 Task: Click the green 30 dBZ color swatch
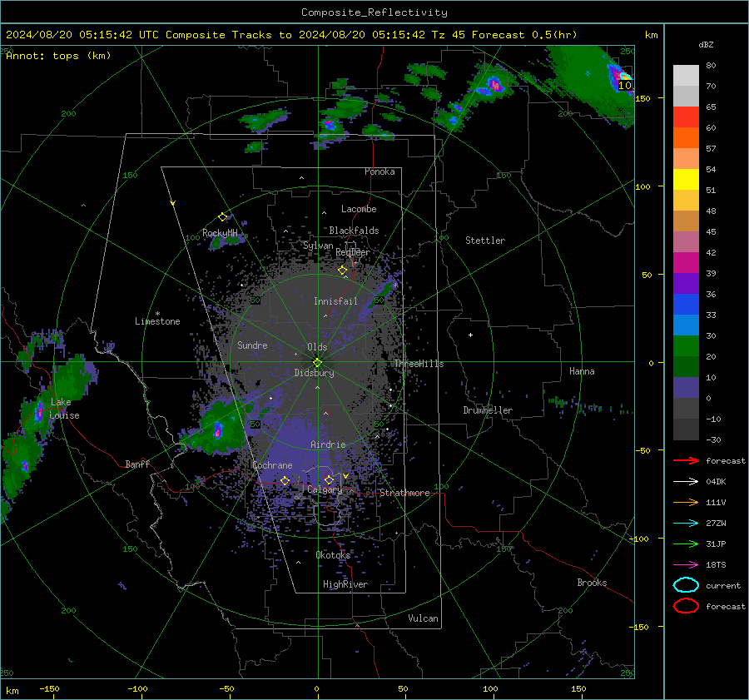click(x=686, y=345)
